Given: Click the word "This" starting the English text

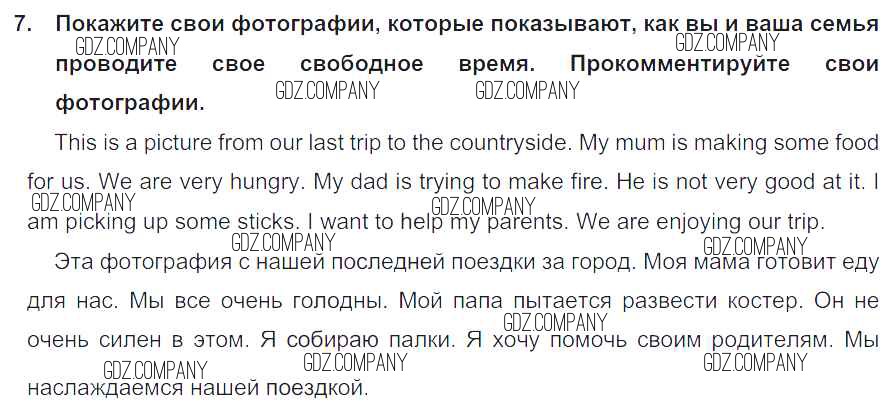Looking at the screenshot, I should (x=75, y=143).
